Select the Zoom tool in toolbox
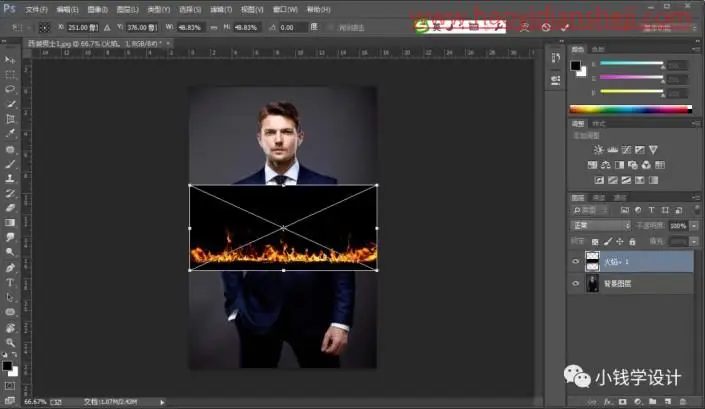The image size is (705, 409). pos(10,342)
